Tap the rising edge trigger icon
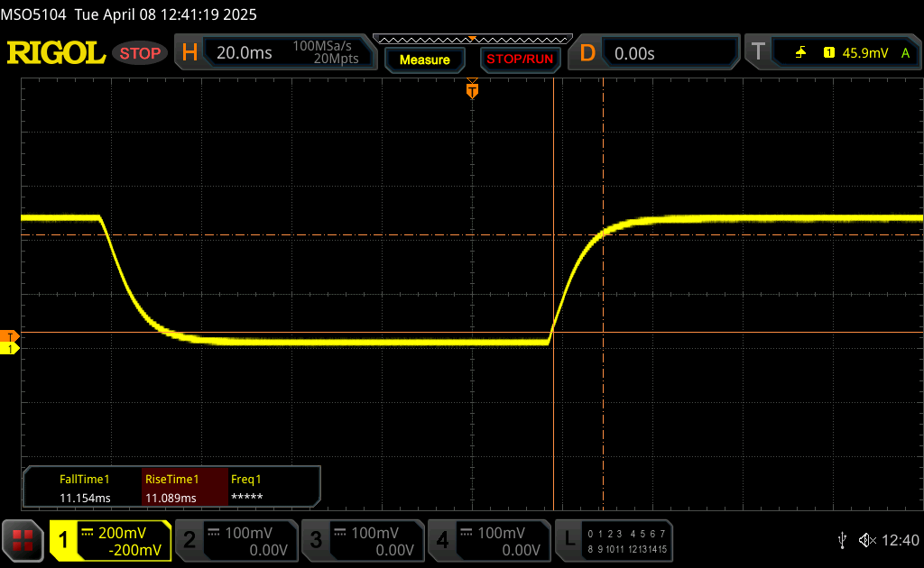Viewport: 924px width, 568px height. point(800,53)
